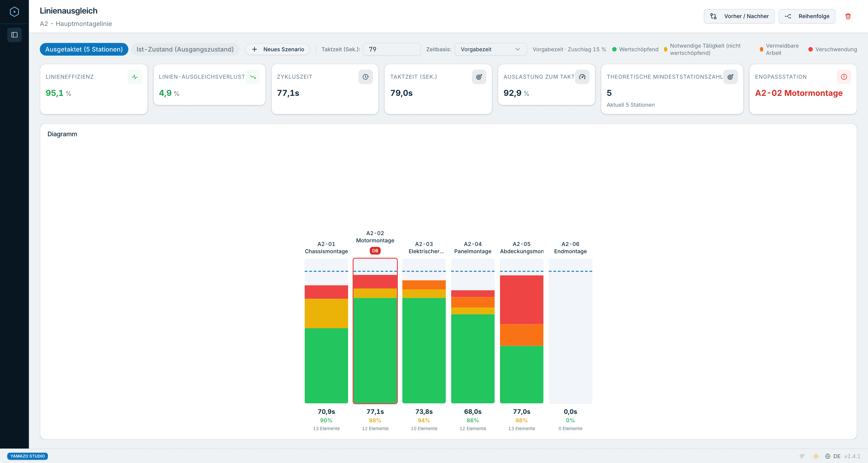Select the Ausgetaktet (5 Stationen) tab

tap(84, 49)
